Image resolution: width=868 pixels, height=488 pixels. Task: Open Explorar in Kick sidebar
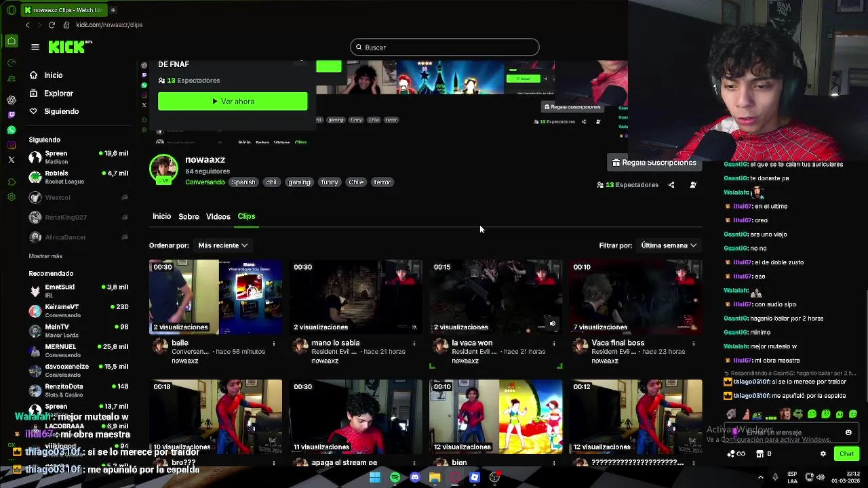58,94
